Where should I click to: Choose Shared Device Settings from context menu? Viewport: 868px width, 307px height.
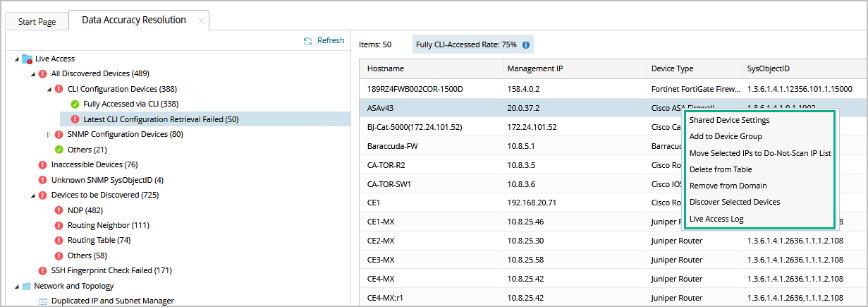pyautogui.click(x=729, y=120)
